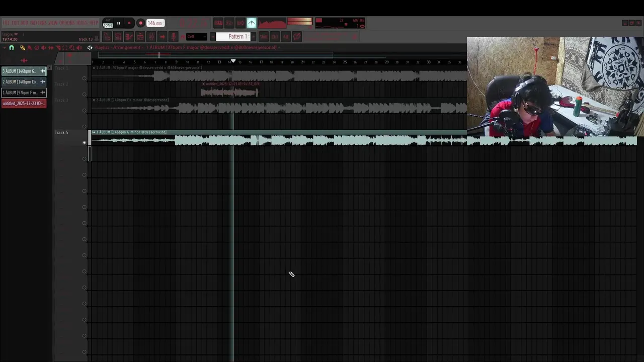Select picker item 1 ÁLBUM [97bpm F m
Viewport: 644px width, 362px height.
[x=24, y=93]
